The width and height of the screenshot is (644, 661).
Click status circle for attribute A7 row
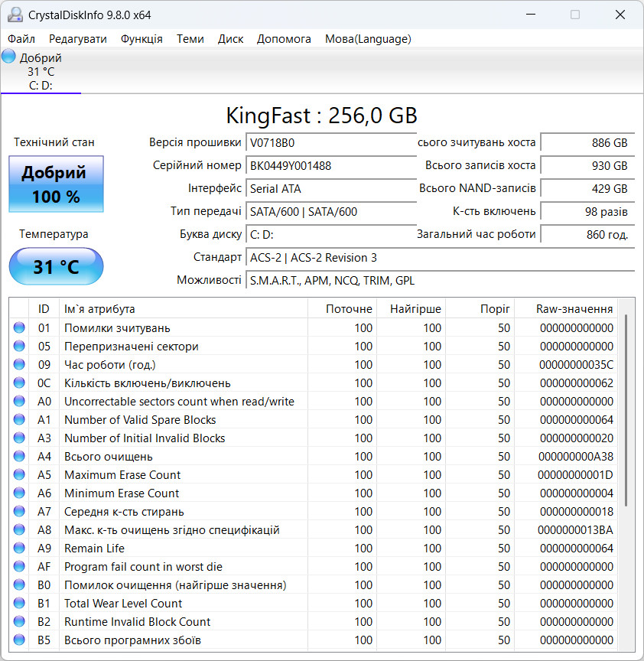click(19, 511)
